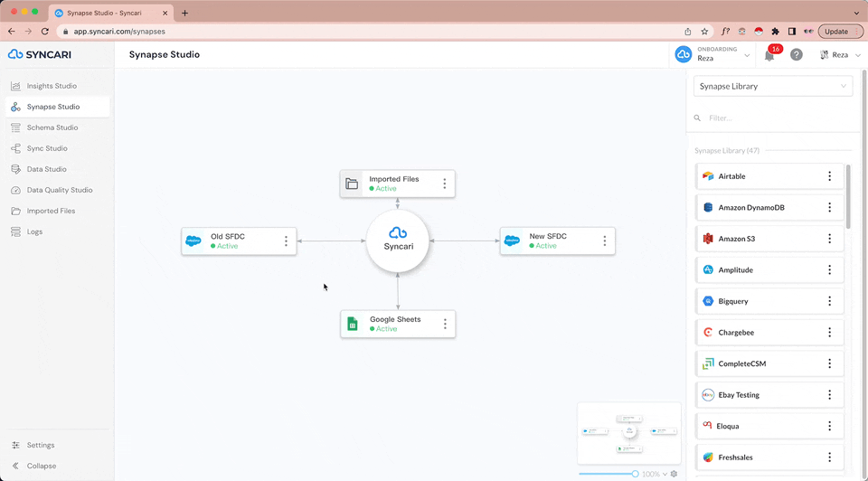Select Amplitude synapse card
Image resolution: width=868 pixels, height=481 pixels.
[x=769, y=270]
